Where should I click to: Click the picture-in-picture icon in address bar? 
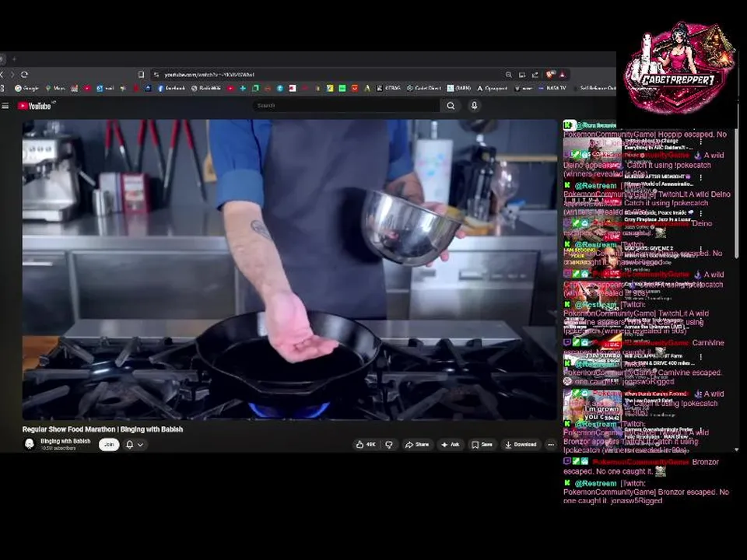[x=522, y=75]
